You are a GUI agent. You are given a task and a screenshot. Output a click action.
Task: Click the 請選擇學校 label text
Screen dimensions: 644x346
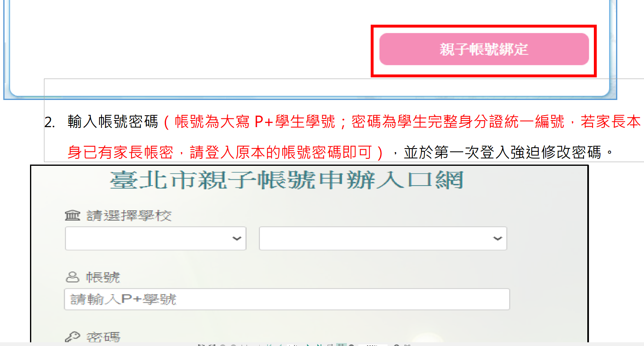[x=129, y=216]
